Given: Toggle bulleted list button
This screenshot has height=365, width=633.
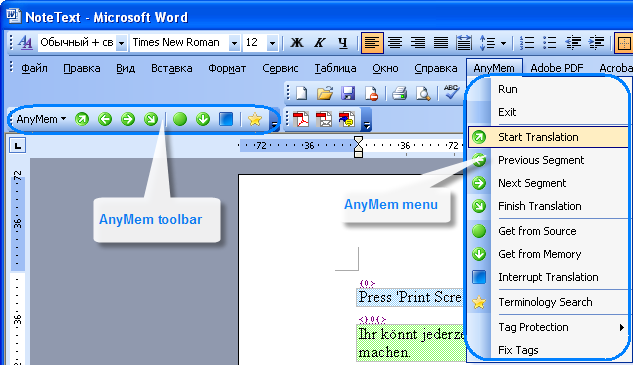Looking at the screenshot, I should pos(550,42).
